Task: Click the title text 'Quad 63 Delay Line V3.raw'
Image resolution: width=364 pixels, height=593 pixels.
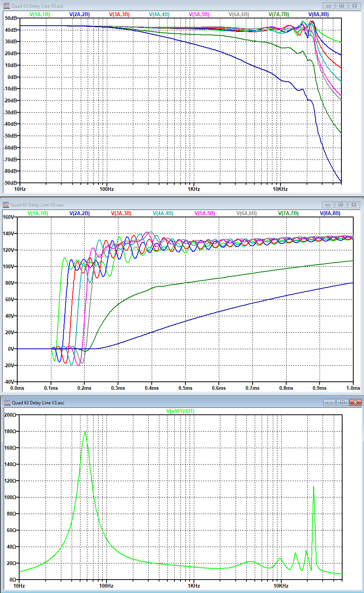Action: [37, 205]
